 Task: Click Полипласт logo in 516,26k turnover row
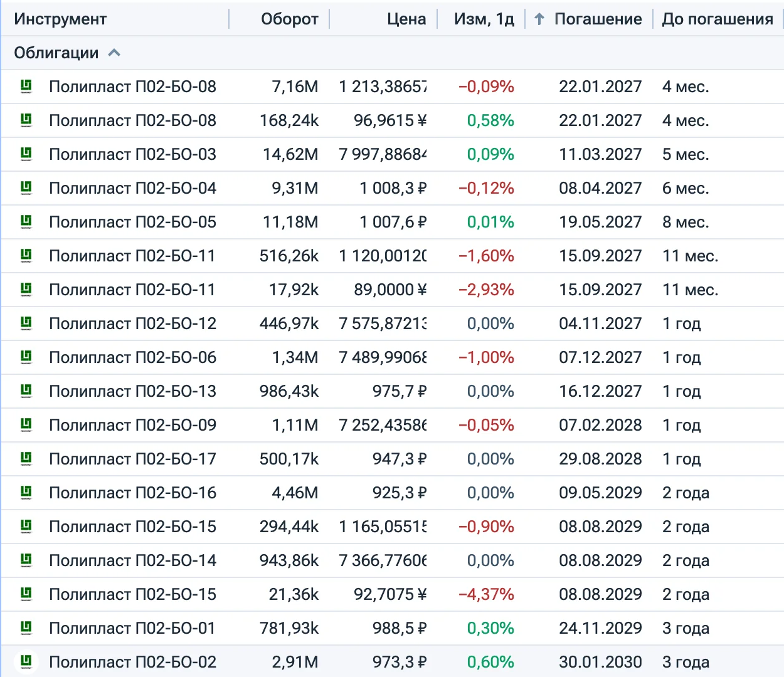coord(26,256)
